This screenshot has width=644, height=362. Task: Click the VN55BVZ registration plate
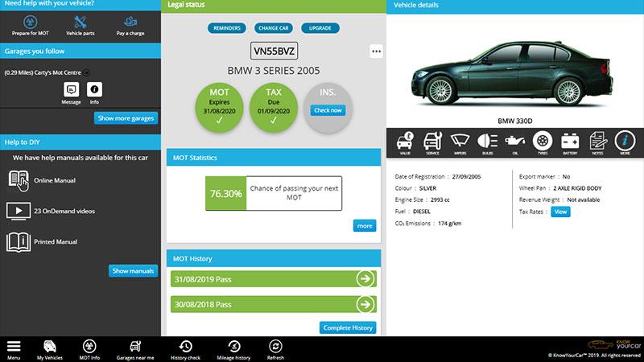[x=274, y=51]
